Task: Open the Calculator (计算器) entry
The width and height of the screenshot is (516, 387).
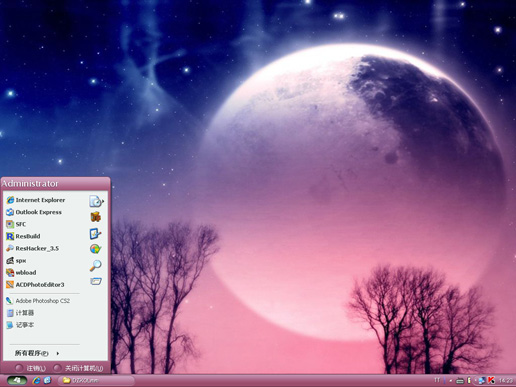Action: coord(20,313)
